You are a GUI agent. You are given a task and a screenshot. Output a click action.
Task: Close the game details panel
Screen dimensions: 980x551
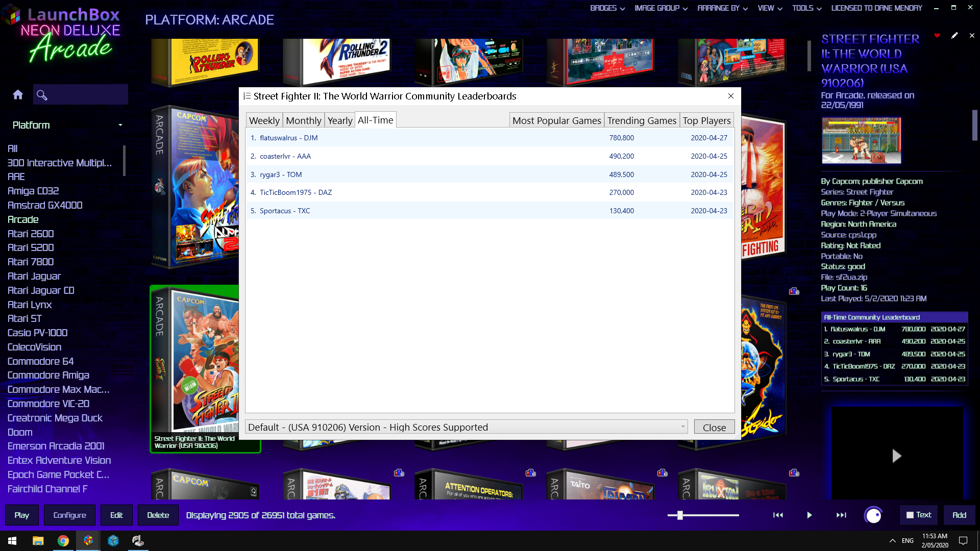click(x=972, y=35)
